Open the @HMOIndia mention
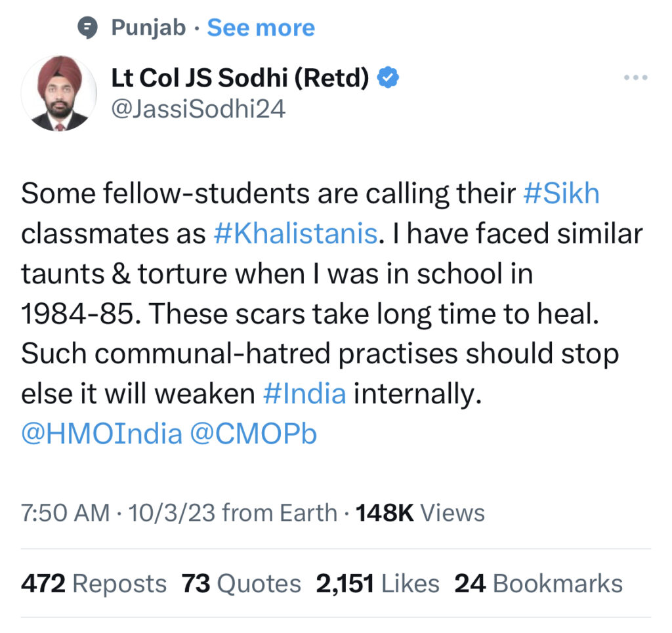Image resolution: width=672 pixels, height=633 pixels. 101,434
